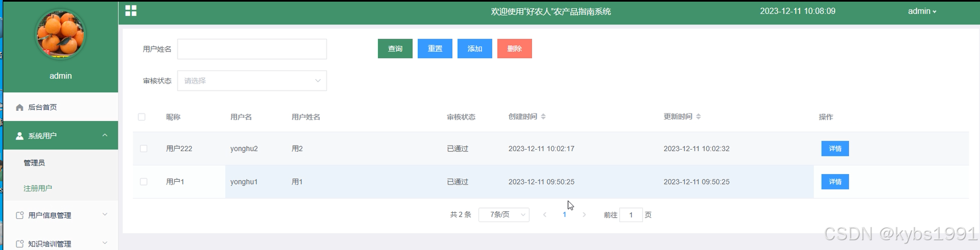Sort by 创建时间 using the sort arrows
Viewport: 980px width, 250px height.
coord(543,117)
